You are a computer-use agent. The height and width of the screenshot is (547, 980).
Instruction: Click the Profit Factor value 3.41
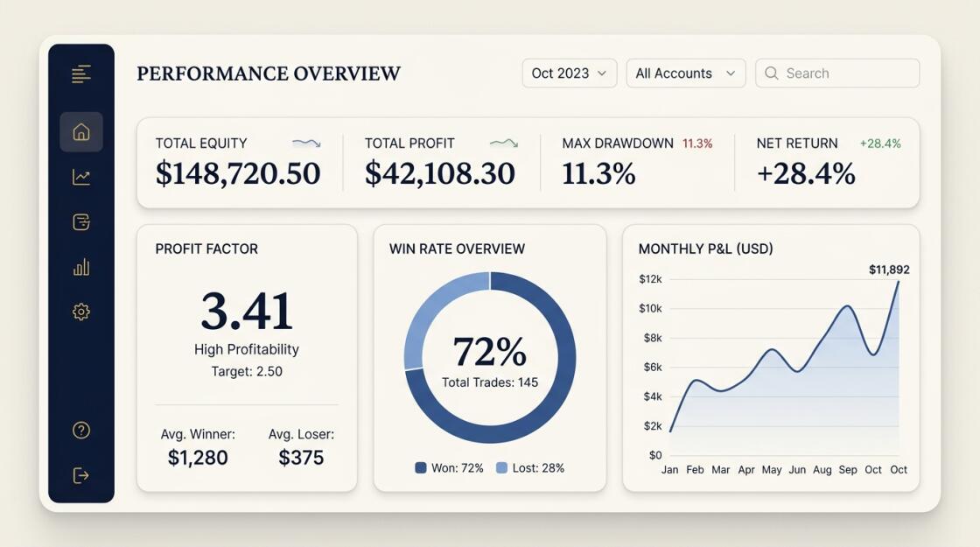pyautogui.click(x=247, y=311)
